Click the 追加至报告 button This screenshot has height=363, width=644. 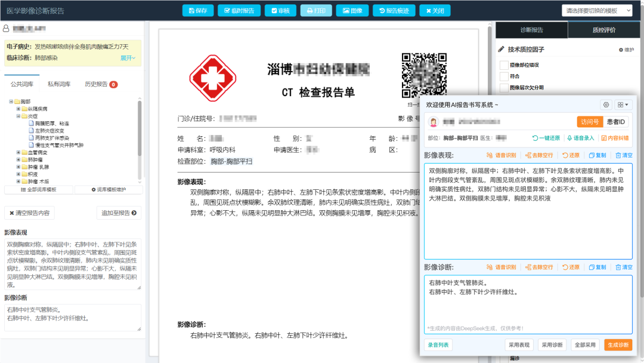(x=119, y=213)
